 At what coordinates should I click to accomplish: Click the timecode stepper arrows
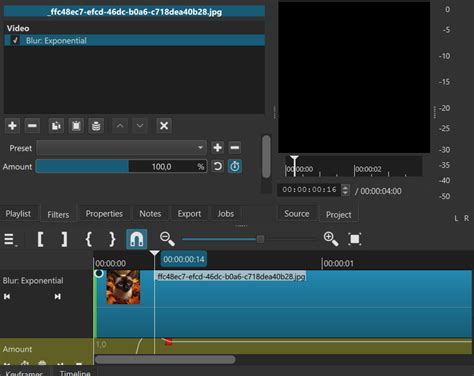click(x=346, y=190)
